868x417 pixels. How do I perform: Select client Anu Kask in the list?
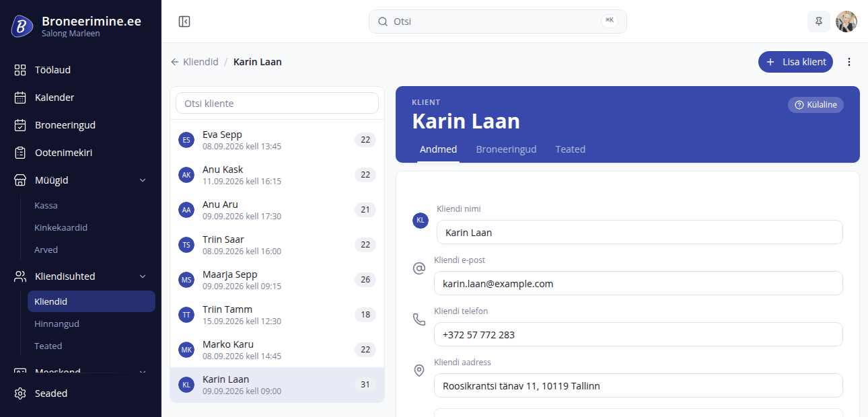tap(277, 175)
